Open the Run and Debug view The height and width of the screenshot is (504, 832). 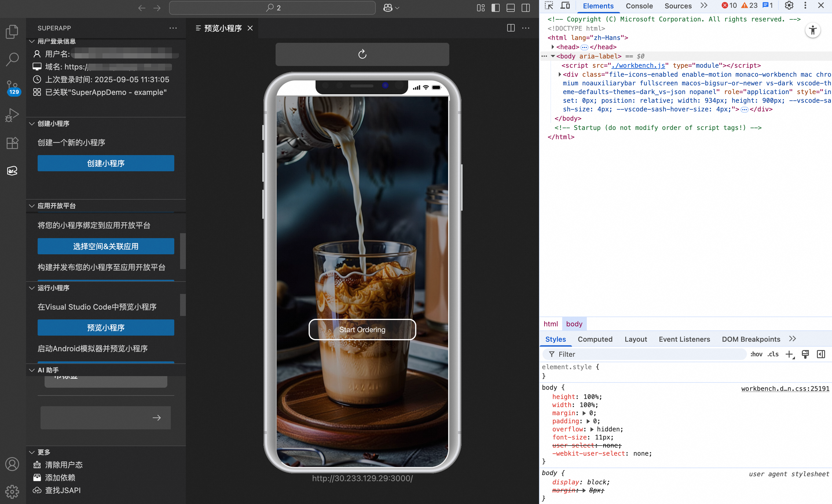pos(12,115)
